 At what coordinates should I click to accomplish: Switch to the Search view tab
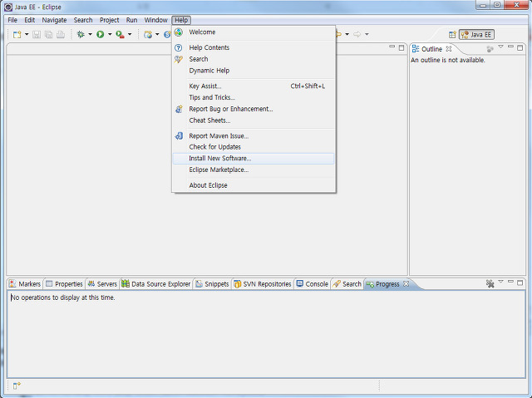coord(347,284)
